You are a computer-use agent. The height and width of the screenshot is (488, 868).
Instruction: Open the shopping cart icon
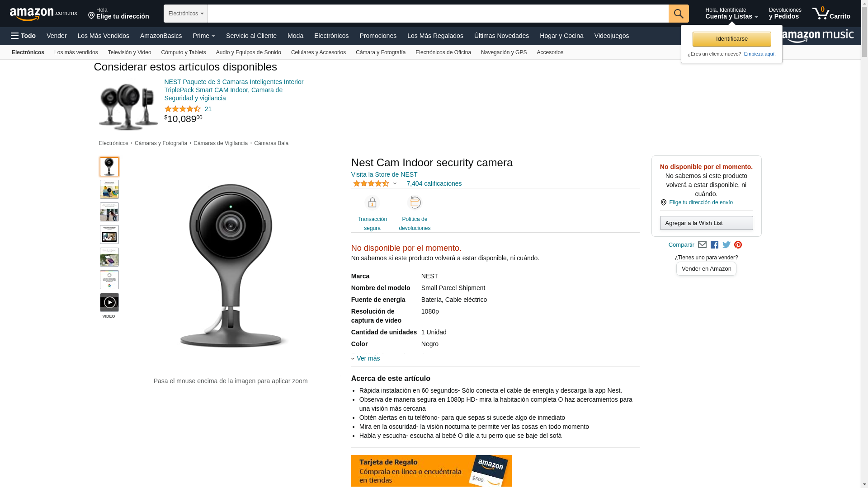coord(831,13)
